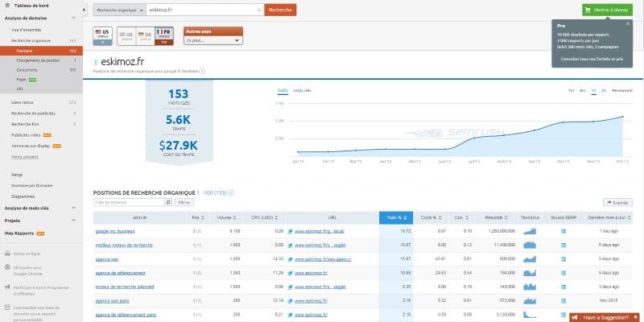Click the Chrome download icon in sidebar
The image size is (644, 322).
pyautogui.click(x=7, y=267)
